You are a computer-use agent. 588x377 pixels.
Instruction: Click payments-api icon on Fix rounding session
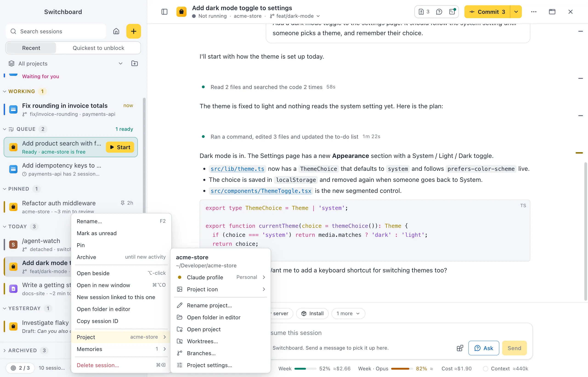pyautogui.click(x=13, y=109)
